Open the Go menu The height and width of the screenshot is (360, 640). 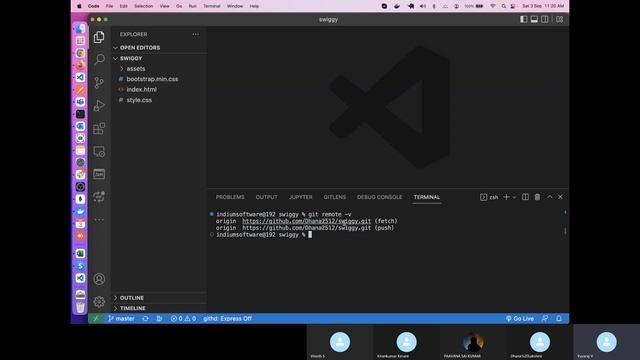coord(179,6)
